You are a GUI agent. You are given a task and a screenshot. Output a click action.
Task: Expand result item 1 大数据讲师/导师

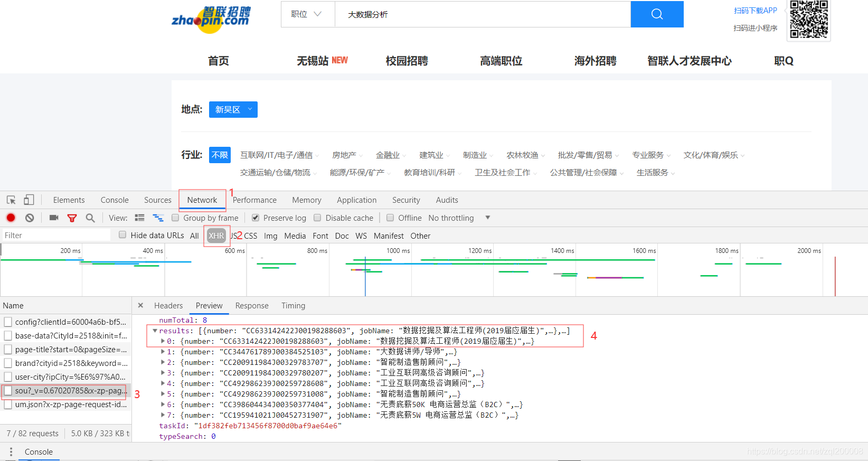tap(163, 352)
